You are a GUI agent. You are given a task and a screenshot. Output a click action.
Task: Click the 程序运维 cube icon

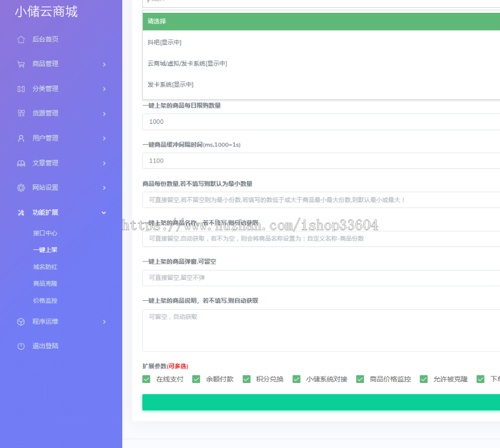pos(22,321)
